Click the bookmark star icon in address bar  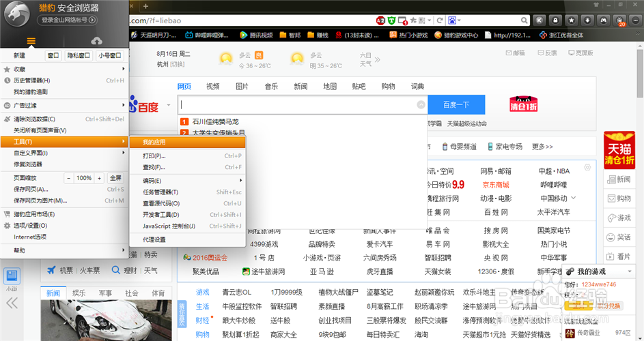[x=413, y=20]
